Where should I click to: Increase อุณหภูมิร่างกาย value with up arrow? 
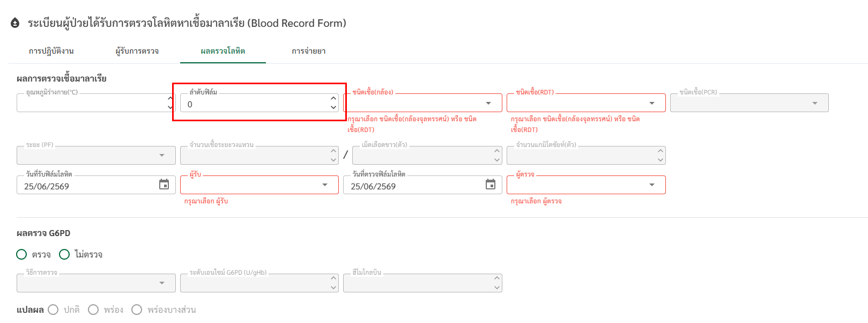170,98
